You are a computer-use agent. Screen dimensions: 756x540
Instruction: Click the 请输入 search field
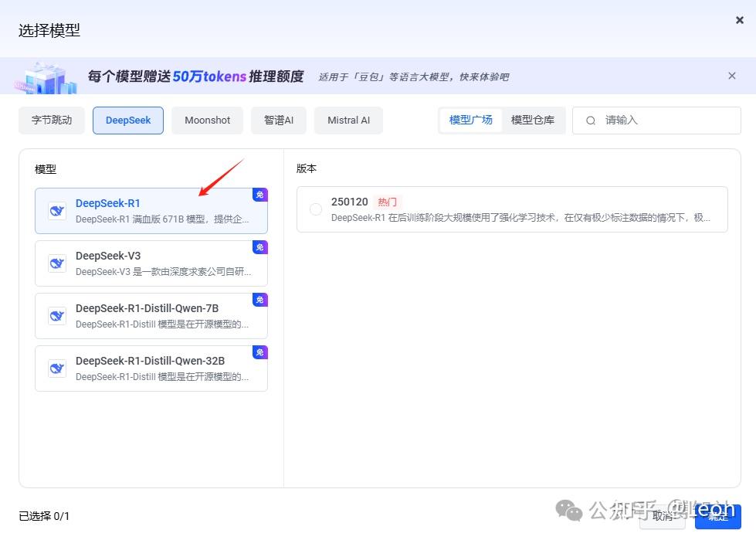point(656,121)
